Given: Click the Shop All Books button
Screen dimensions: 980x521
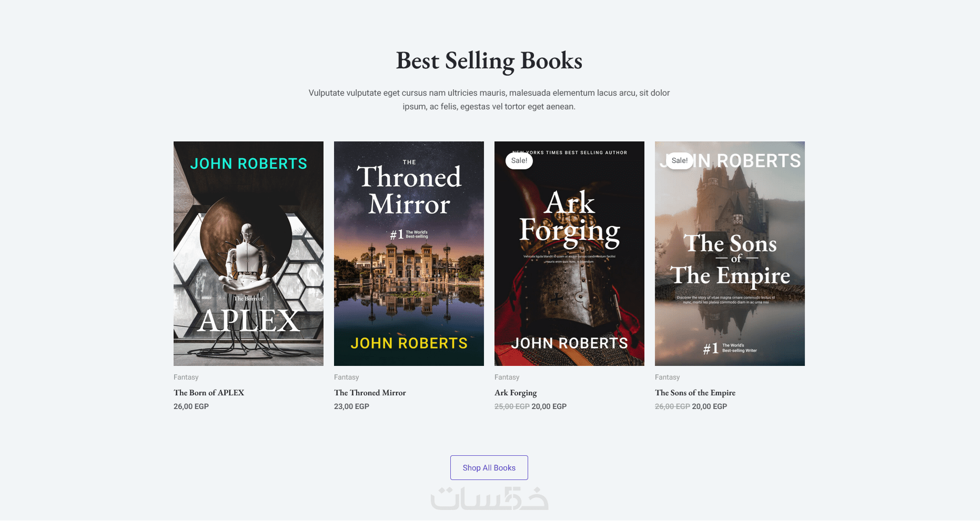Looking at the screenshot, I should tap(489, 467).
